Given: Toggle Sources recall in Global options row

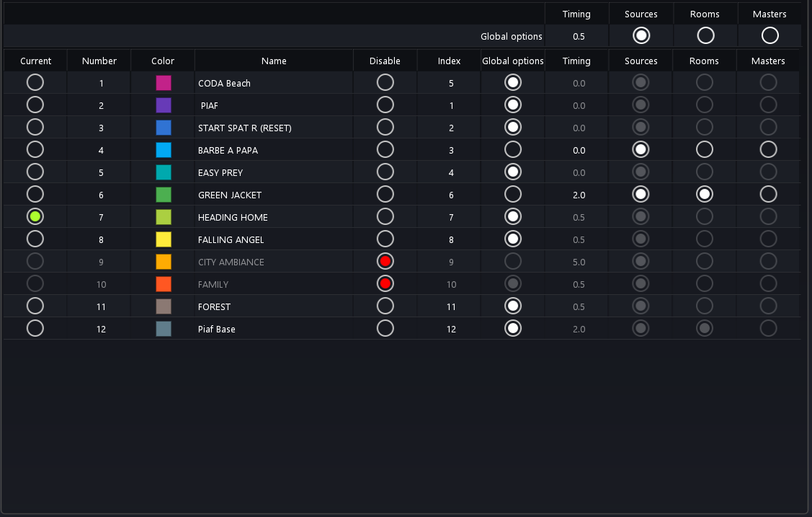Looking at the screenshot, I should pyautogui.click(x=641, y=36).
